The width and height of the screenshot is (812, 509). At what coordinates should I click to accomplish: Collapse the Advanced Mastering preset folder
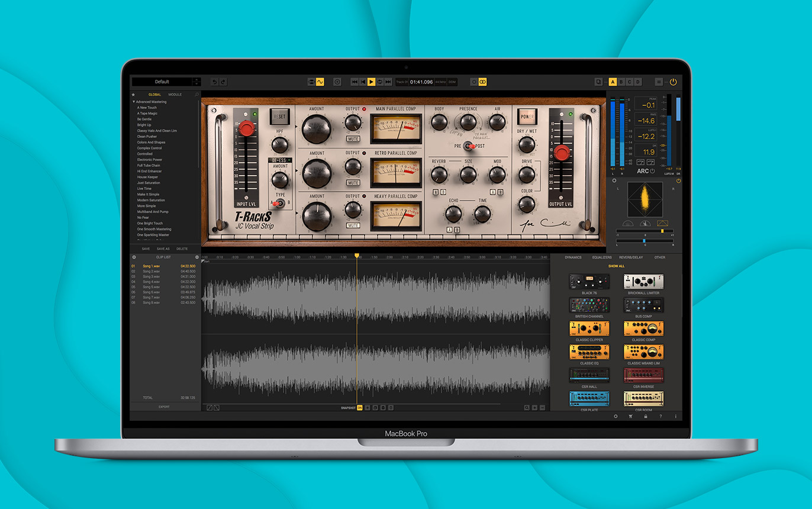click(134, 102)
